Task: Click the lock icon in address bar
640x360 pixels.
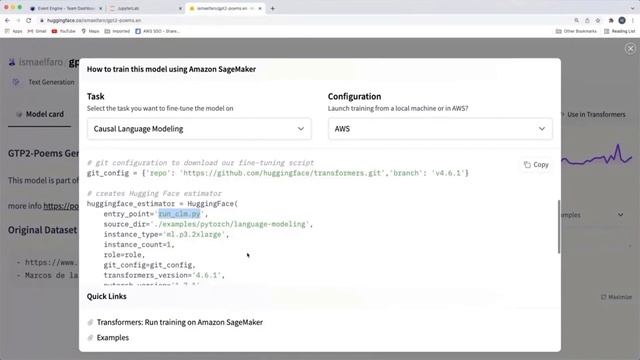Action: 42,20
